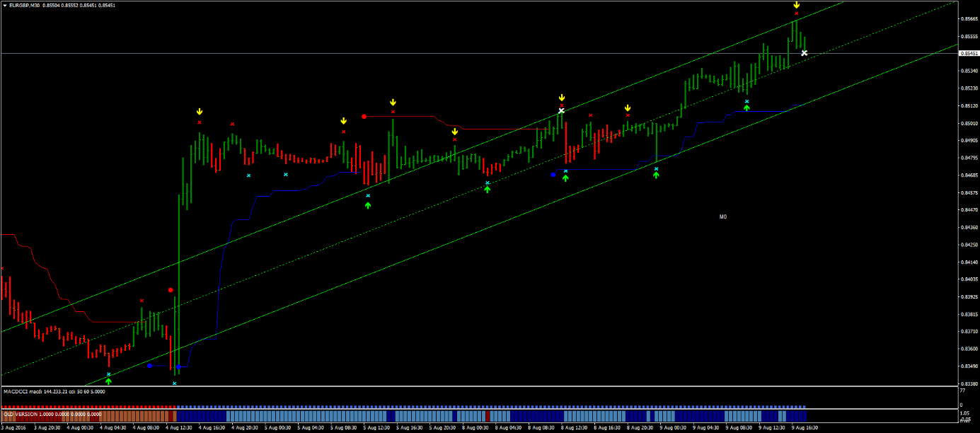
Task: Click the EURGBP,M30 chart title text
Action: click(25, 5)
